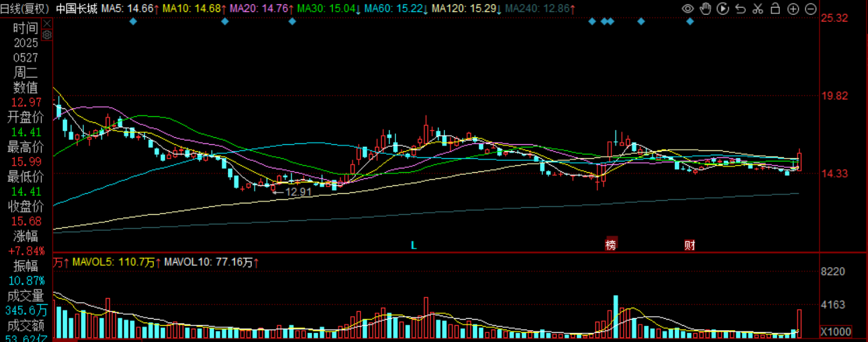
Task: Open the red 财 marker on the timeline
Action: [690, 245]
